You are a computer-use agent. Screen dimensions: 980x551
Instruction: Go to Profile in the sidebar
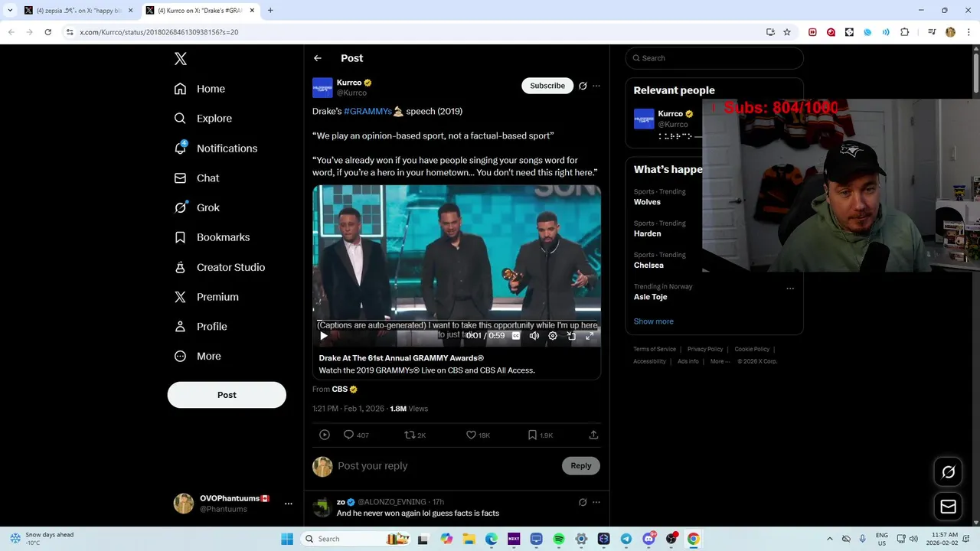(x=201, y=327)
